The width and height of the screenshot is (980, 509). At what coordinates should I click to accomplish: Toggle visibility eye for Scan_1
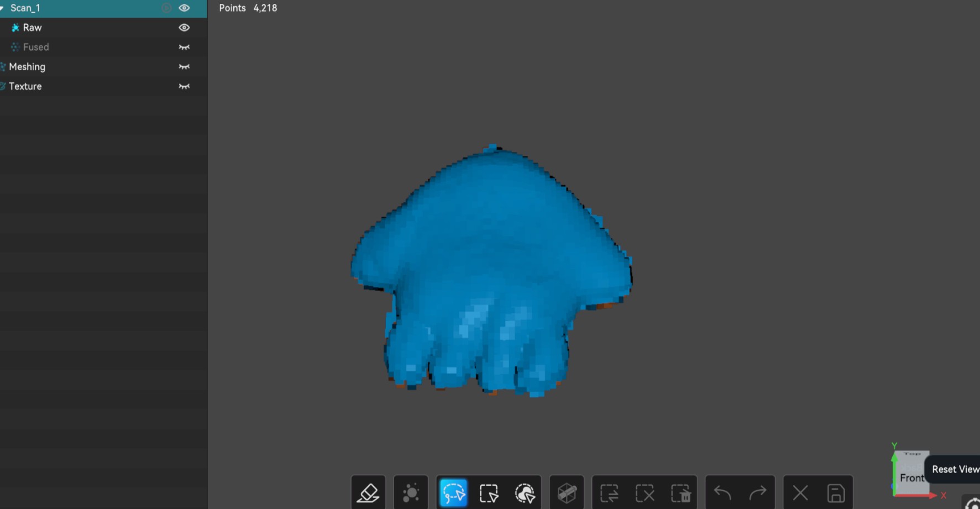[184, 8]
